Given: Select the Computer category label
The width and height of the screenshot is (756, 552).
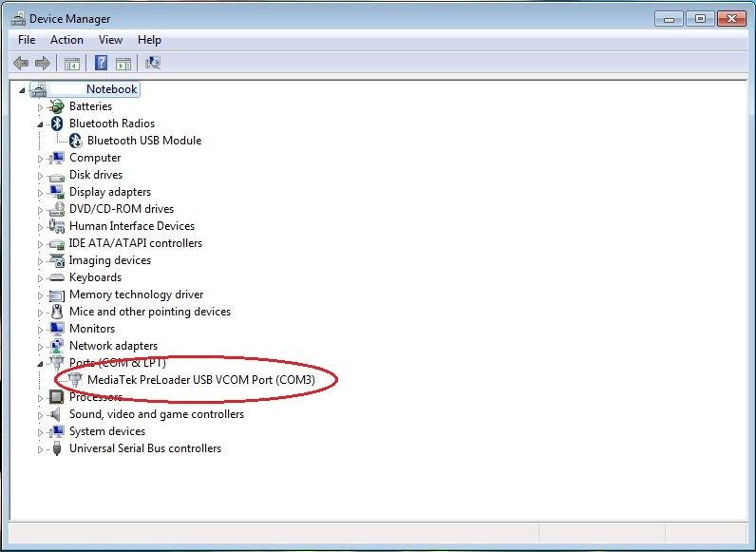Looking at the screenshot, I should point(95,158).
